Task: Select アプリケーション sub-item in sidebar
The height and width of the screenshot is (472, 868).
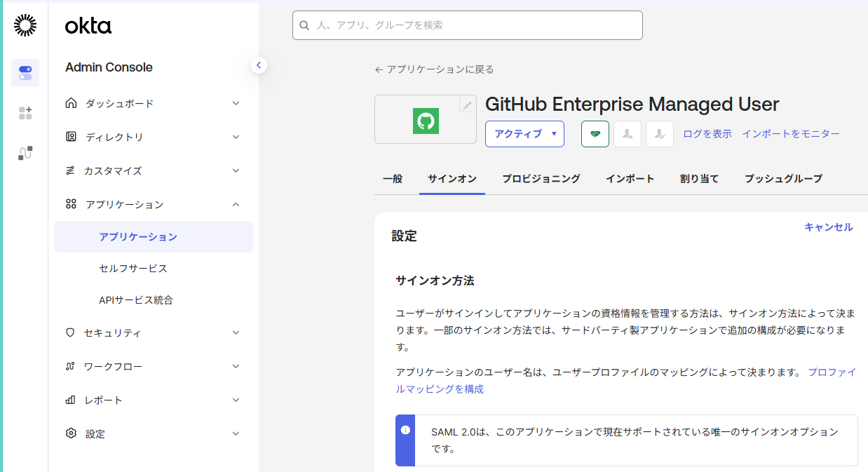Action: (154, 237)
